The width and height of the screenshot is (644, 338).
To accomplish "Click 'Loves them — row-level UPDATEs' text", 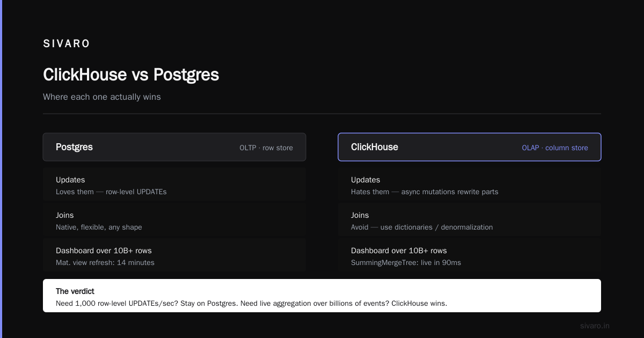I will click(111, 192).
